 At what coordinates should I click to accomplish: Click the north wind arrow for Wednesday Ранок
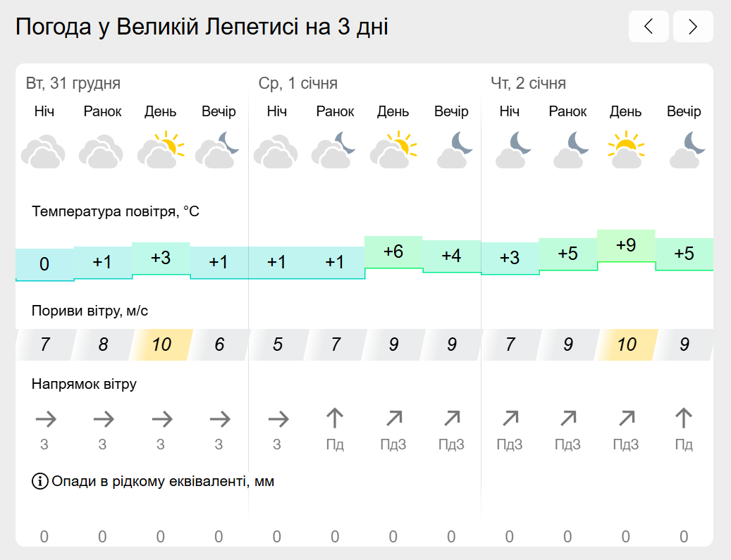pos(335,418)
